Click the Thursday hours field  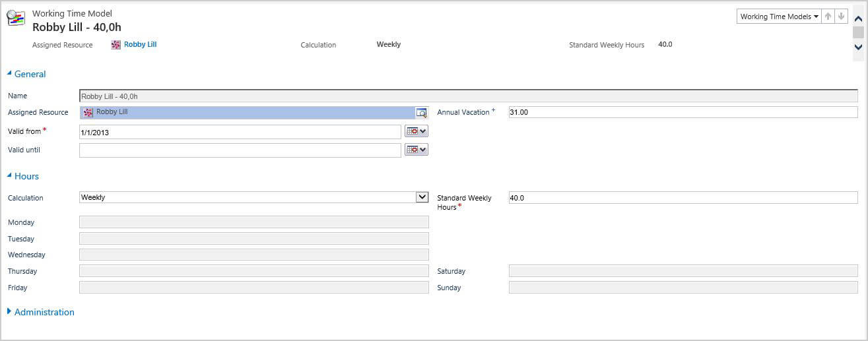254,271
